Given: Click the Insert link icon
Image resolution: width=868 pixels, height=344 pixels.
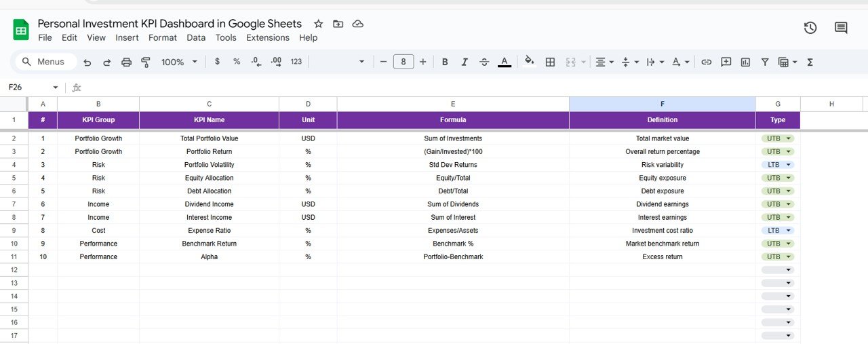Looking at the screenshot, I should click(706, 62).
